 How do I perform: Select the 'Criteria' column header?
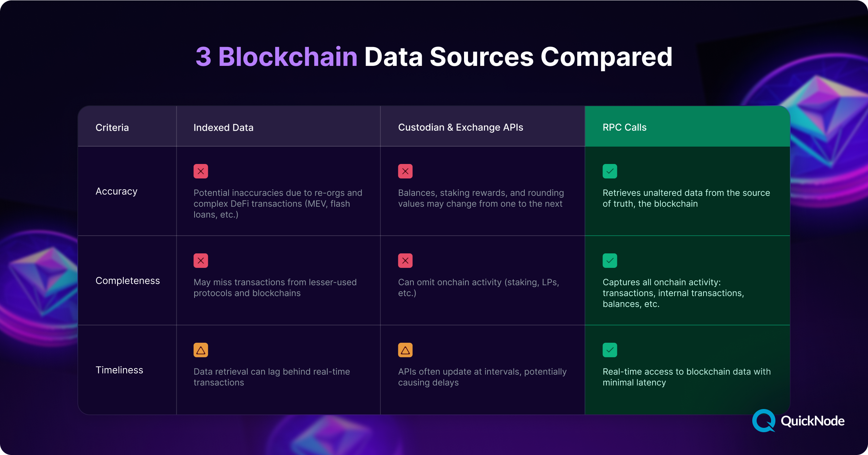(x=112, y=127)
